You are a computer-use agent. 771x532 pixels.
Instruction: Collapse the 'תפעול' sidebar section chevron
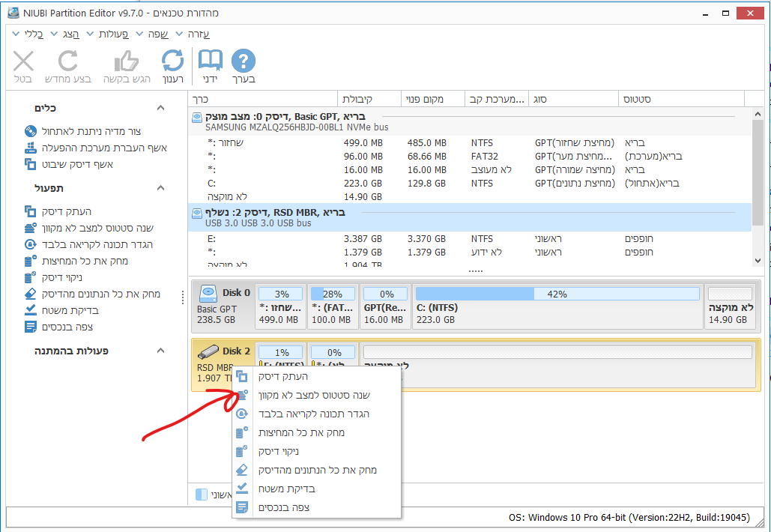click(160, 187)
